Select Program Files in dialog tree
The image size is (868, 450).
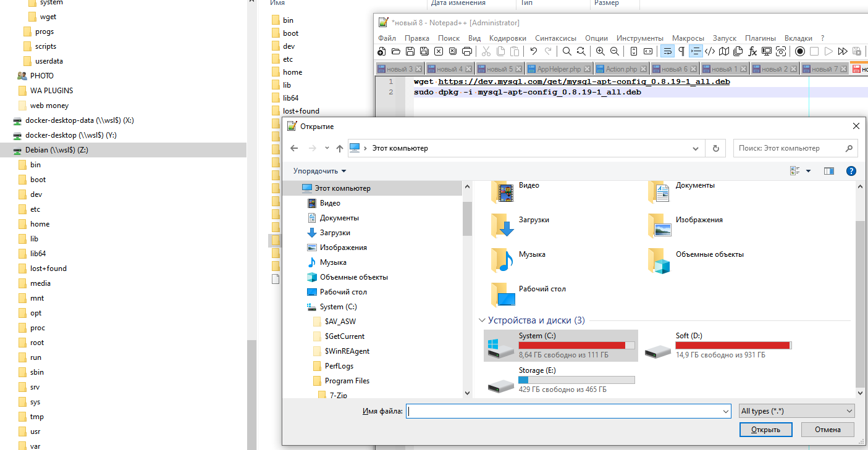point(347,381)
